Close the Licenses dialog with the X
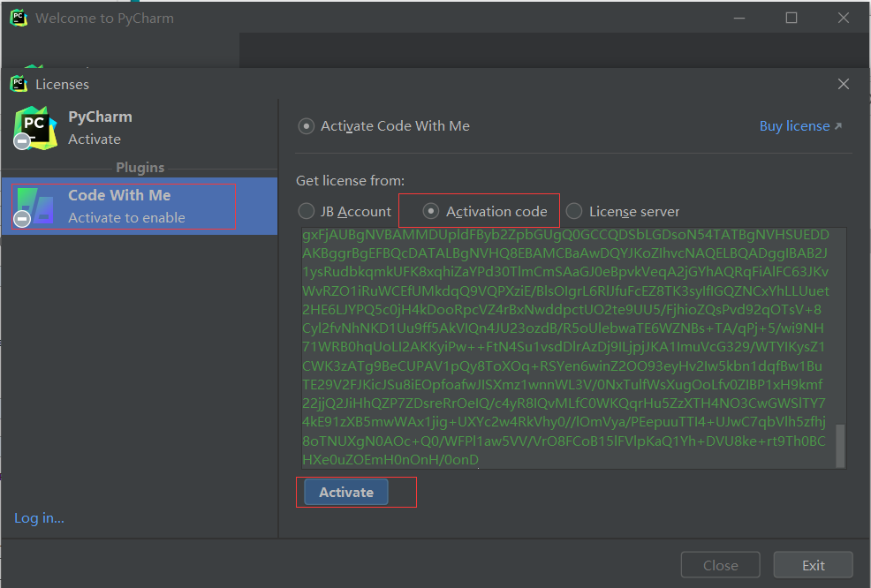Screen dimensions: 871x588 click(x=844, y=84)
